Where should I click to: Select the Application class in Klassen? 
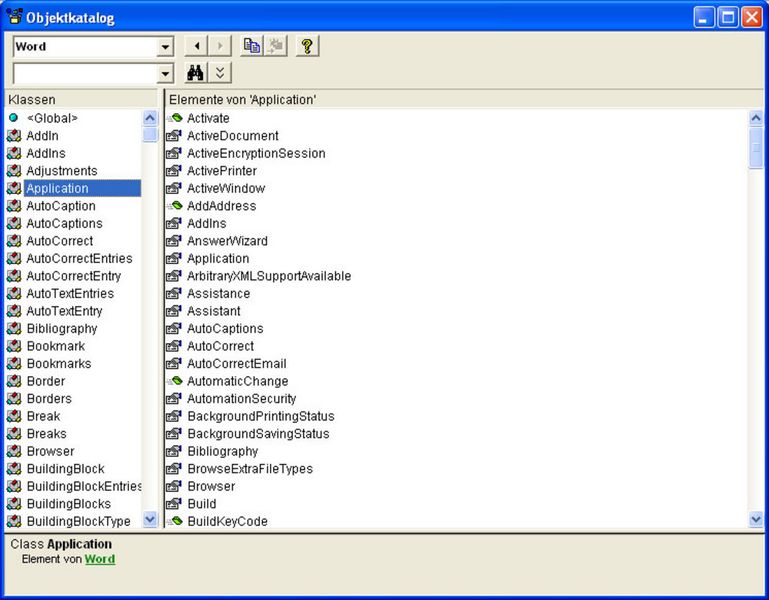click(82, 188)
